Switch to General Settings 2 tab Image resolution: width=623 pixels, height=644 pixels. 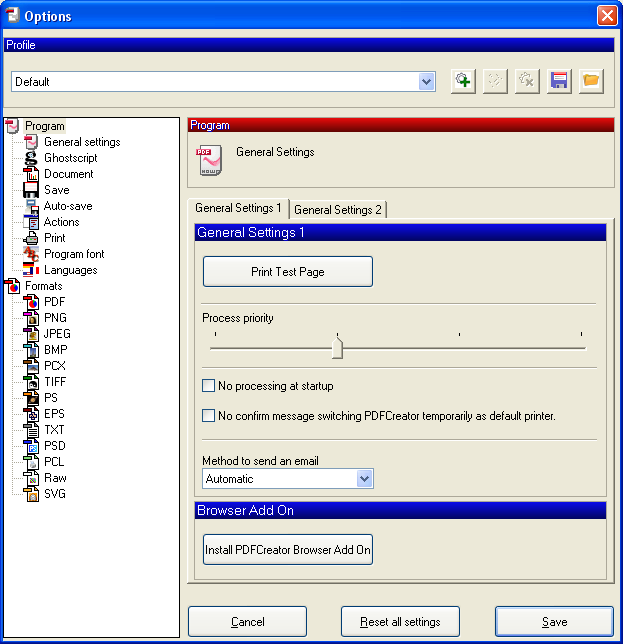click(x=338, y=210)
